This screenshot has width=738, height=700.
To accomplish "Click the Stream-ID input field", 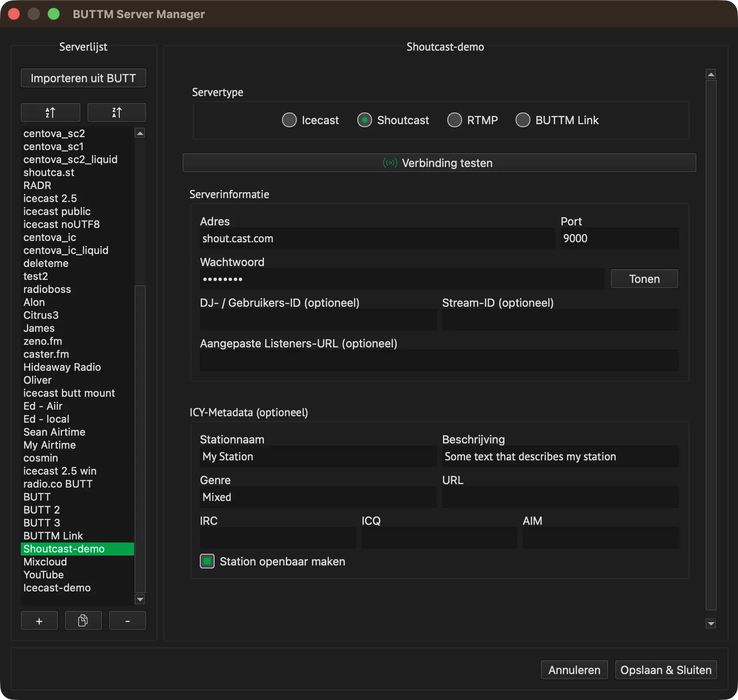I will tap(561, 320).
